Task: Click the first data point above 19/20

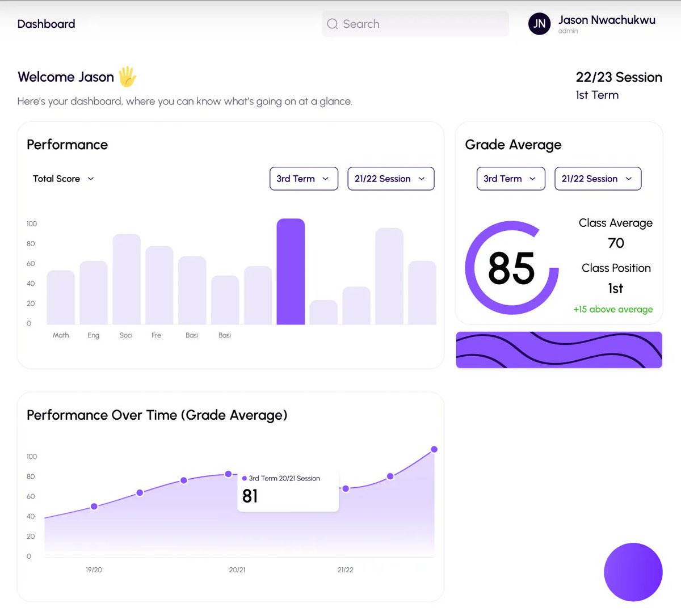Action: click(x=94, y=507)
